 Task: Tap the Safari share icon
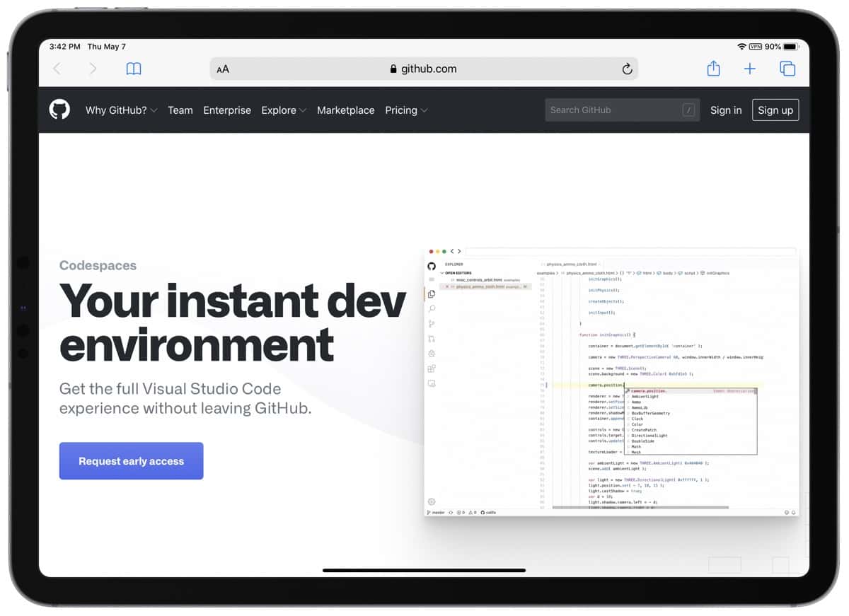coord(713,69)
